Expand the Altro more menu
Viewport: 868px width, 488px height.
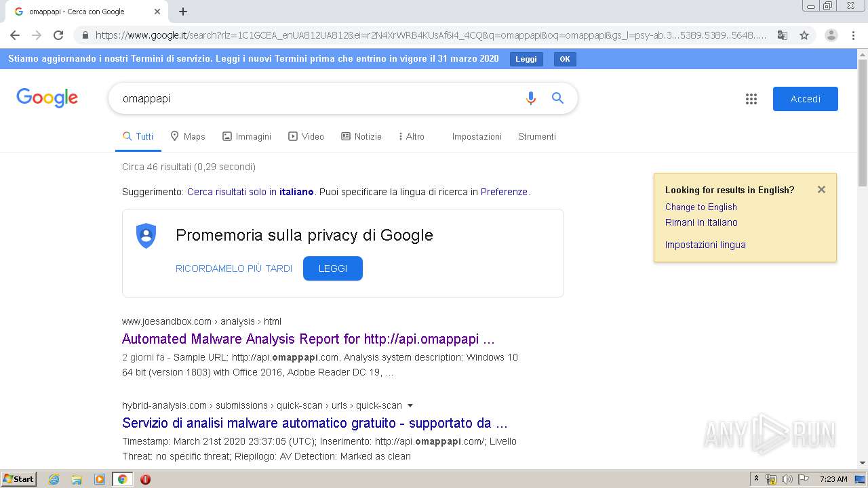click(412, 136)
